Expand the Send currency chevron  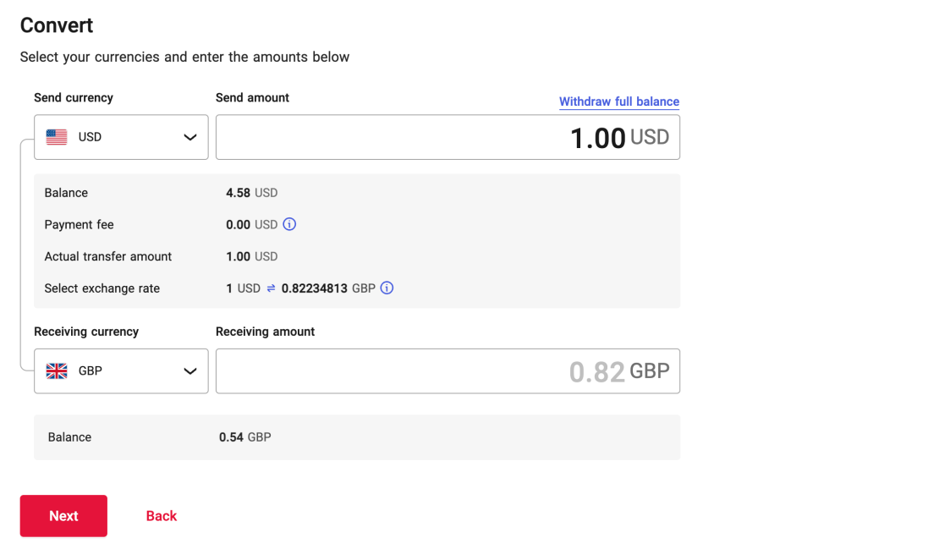[x=190, y=137]
